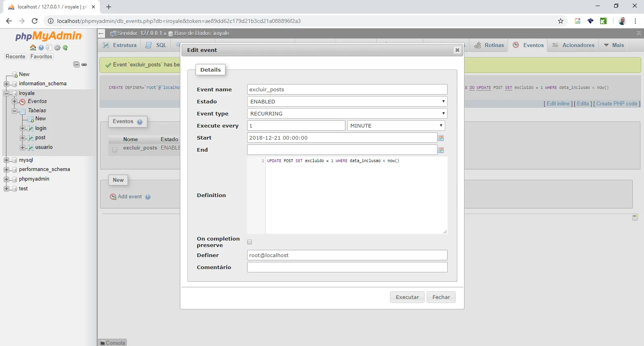Collapse all navigation tree items icon
This screenshot has width=644, height=346.
pos(76,64)
